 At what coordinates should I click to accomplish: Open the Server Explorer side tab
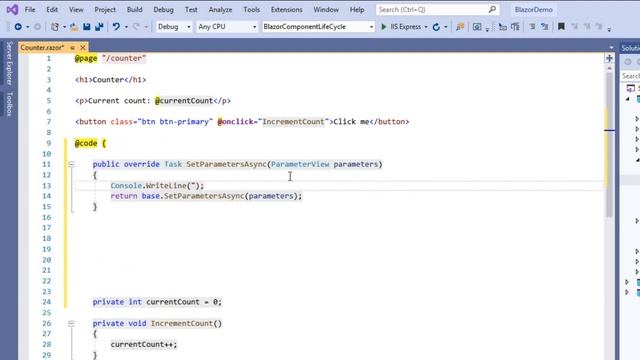click(x=9, y=63)
